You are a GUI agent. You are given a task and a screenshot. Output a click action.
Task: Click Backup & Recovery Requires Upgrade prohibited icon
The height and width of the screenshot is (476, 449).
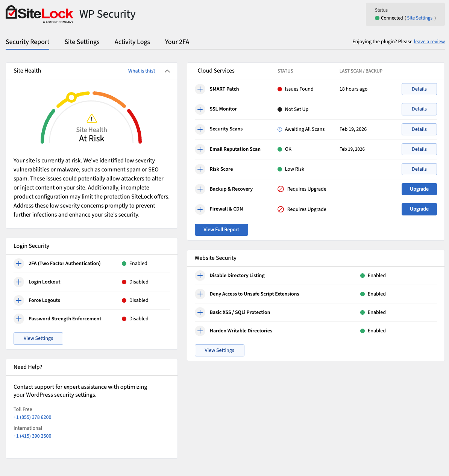281,189
